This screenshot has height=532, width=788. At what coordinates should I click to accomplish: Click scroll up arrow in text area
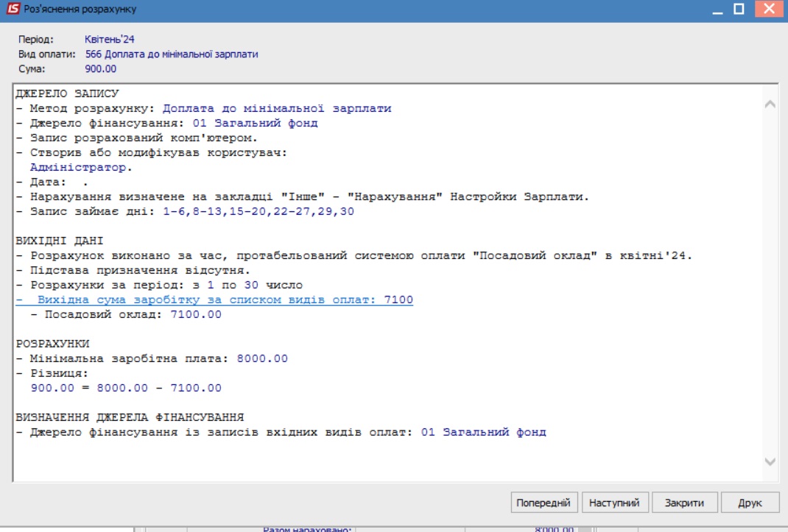click(x=770, y=104)
